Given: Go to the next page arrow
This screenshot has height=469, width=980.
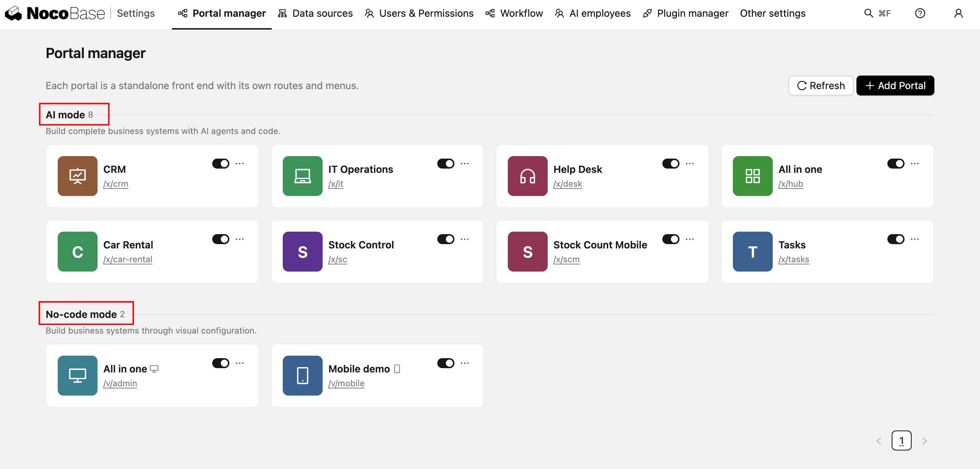Looking at the screenshot, I should 924,441.
